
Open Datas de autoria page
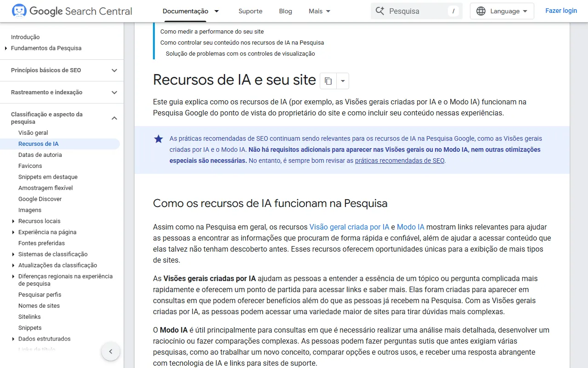coord(40,155)
